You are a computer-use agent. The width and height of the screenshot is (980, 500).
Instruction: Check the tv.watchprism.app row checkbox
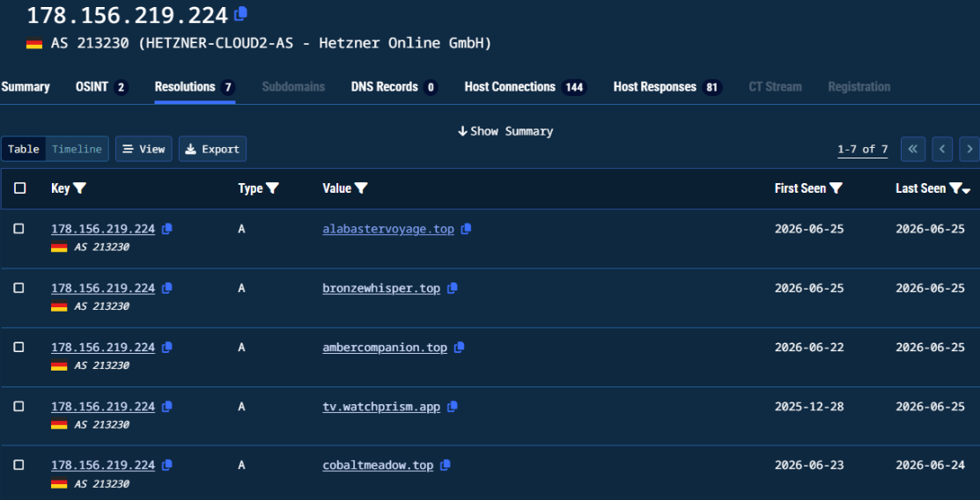pos(18,407)
